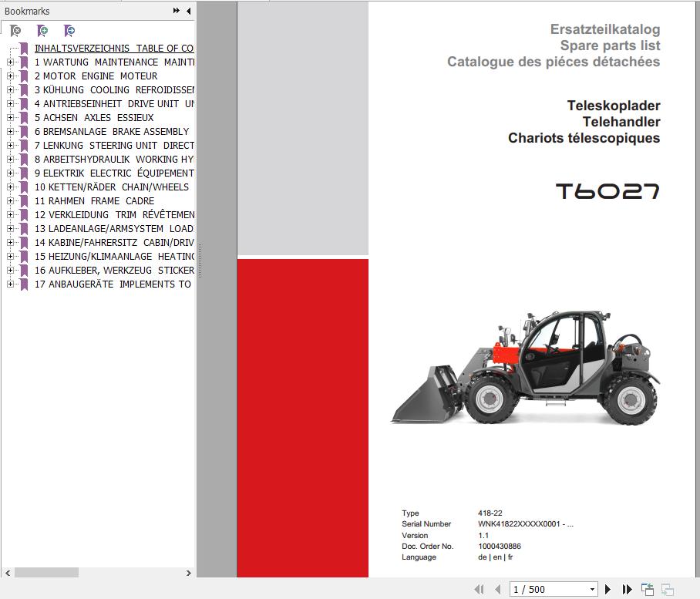Select bookmark 15 HEIZUNG/KLIMAANLAGE HEATING
700x599 pixels.
tap(114, 256)
